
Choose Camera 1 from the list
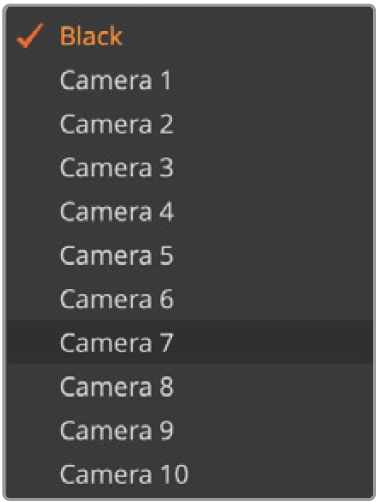(189, 80)
